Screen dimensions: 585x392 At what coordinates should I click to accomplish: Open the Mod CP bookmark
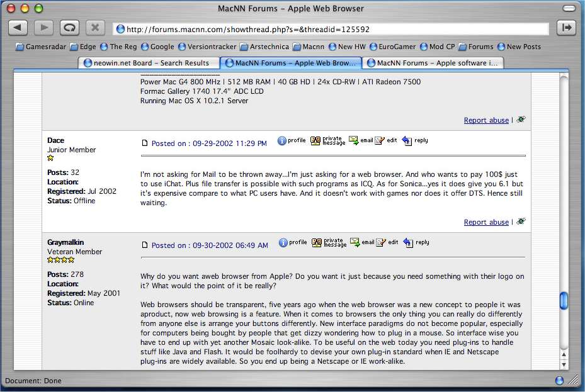click(437, 47)
